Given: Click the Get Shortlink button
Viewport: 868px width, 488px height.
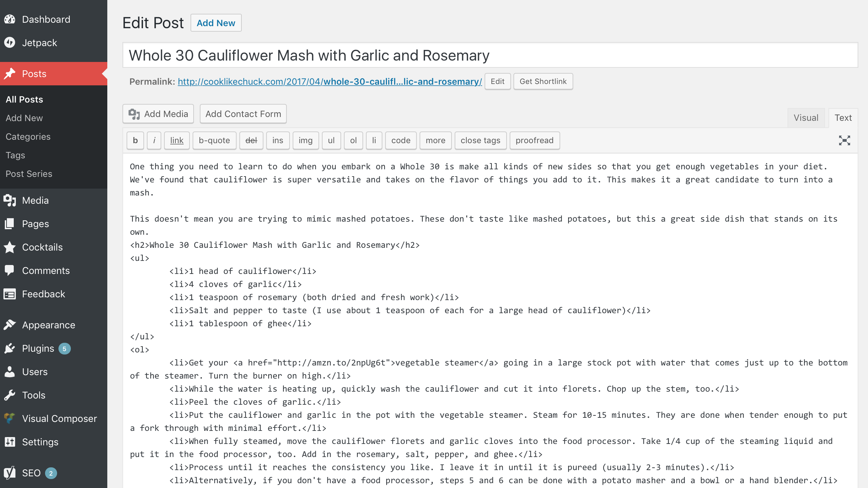Looking at the screenshot, I should (x=543, y=81).
